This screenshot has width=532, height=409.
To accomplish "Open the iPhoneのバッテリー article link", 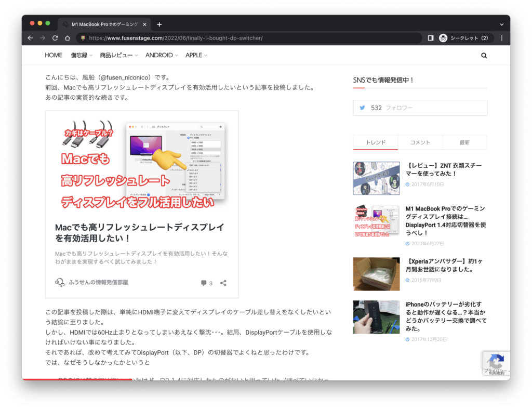I will (446, 316).
